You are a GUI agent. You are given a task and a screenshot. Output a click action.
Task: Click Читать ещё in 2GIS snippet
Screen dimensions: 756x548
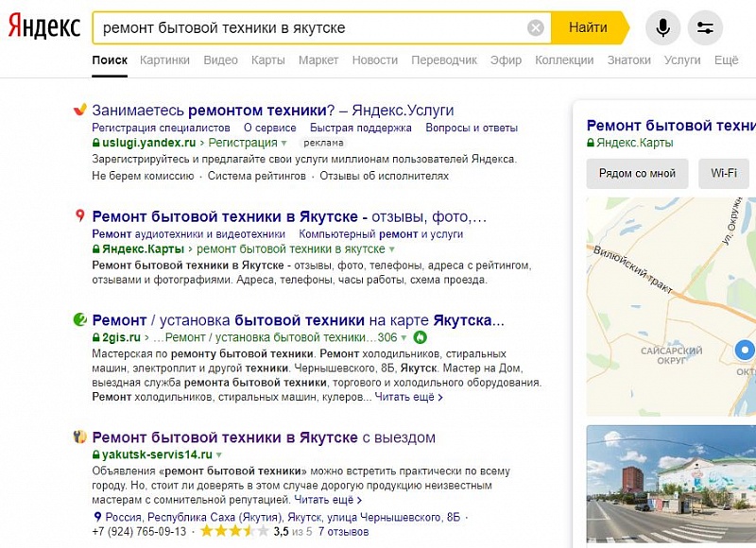[x=408, y=397]
